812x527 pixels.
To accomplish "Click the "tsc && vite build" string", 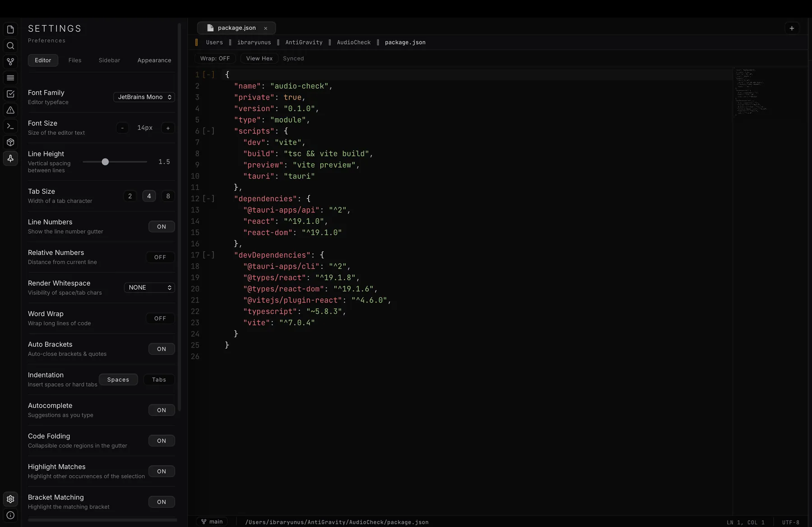I will pos(326,154).
